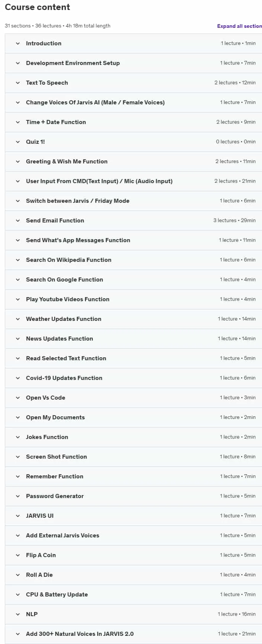Open the Time + Date Function section
Viewport: 262px width, 644px height.
coord(133,122)
